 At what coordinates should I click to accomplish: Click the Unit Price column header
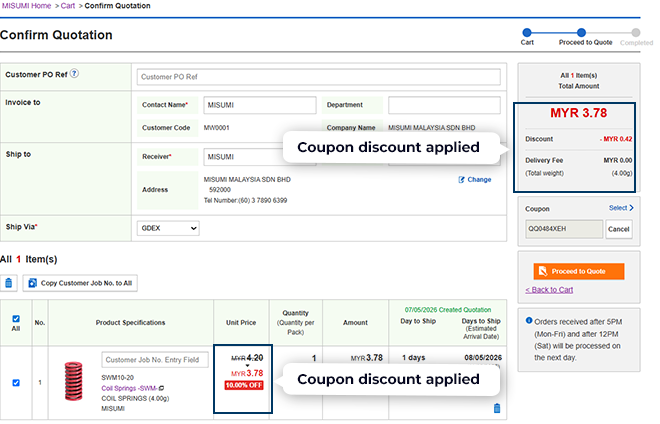[241, 323]
